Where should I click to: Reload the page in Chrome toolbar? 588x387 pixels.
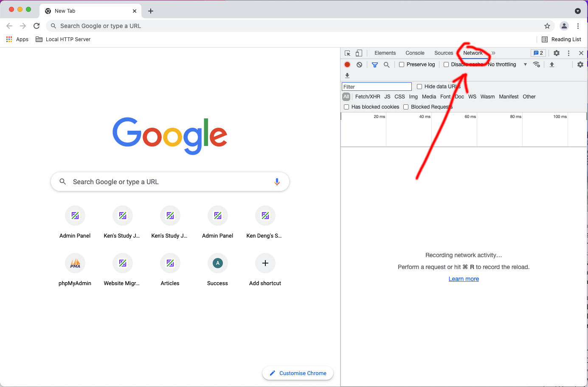(37, 26)
